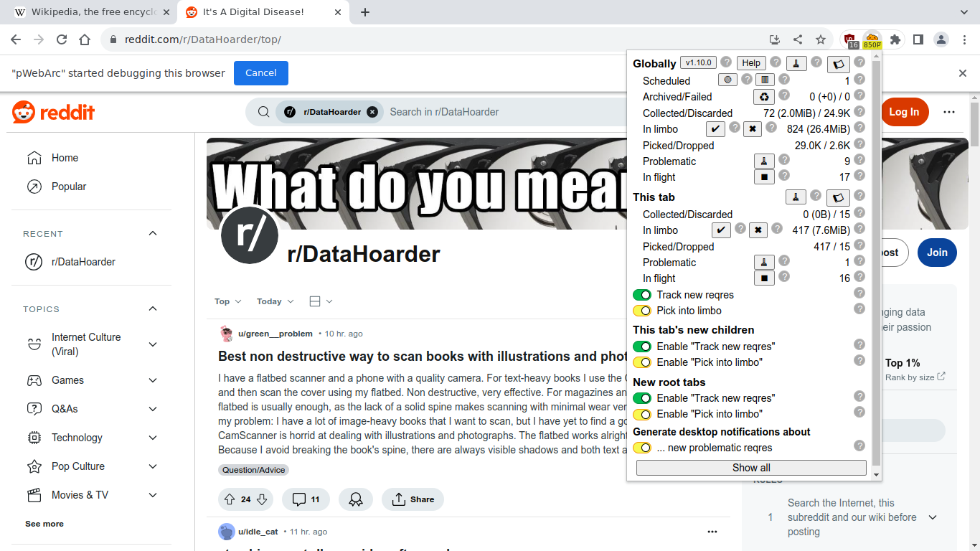Click the install app icon in address bar

pyautogui.click(x=775, y=40)
